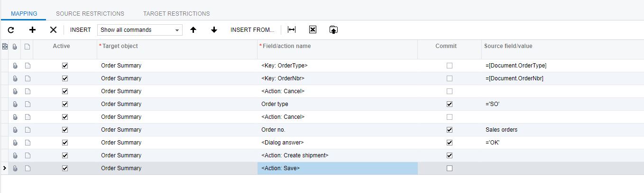Move the row up with the up arrow
The height and width of the screenshot is (193, 644).
193,29
